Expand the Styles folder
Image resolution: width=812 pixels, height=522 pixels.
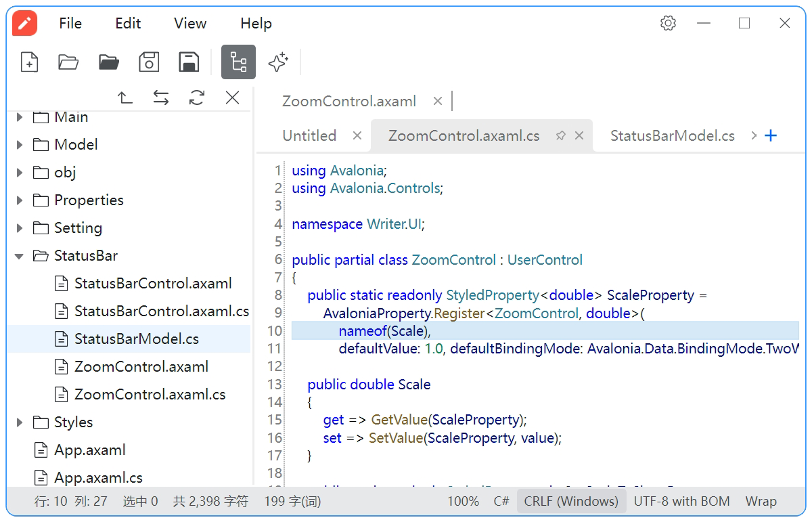[20, 422]
